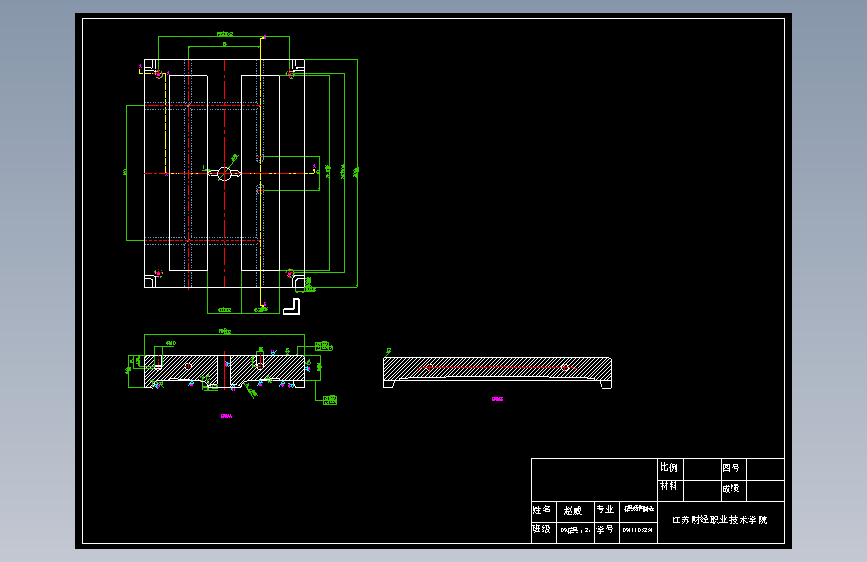Select the name value beside 姓名

click(573, 511)
